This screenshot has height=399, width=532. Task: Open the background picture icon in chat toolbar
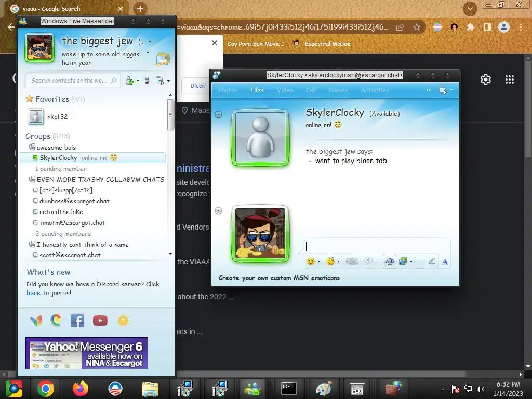point(403,261)
